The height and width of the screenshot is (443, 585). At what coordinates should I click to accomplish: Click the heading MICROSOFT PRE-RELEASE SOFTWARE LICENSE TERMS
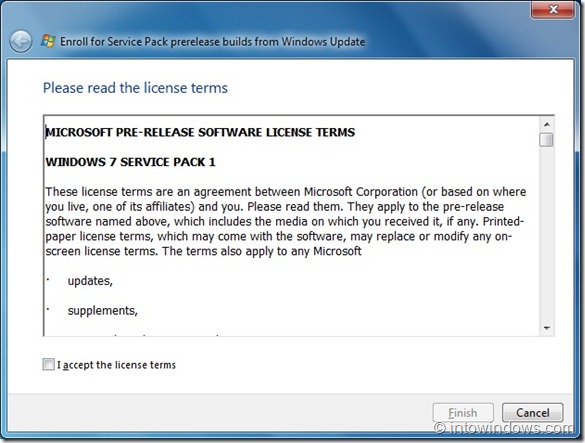click(x=200, y=132)
